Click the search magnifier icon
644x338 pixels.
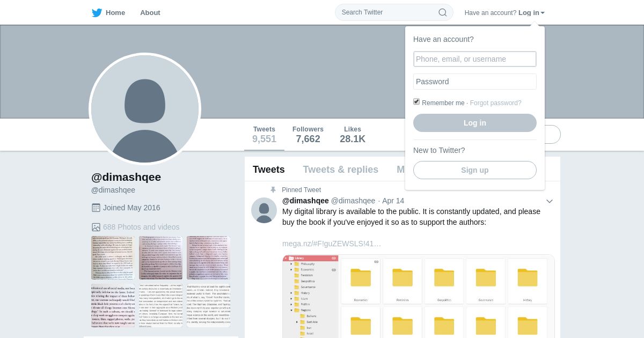pyautogui.click(x=443, y=12)
